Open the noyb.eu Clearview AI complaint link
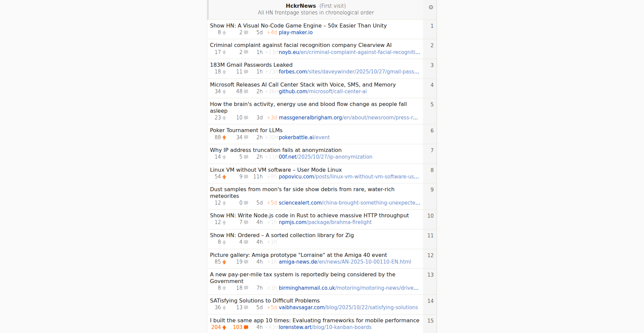644x333 pixels. pyautogui.click(x=349, y=52)
